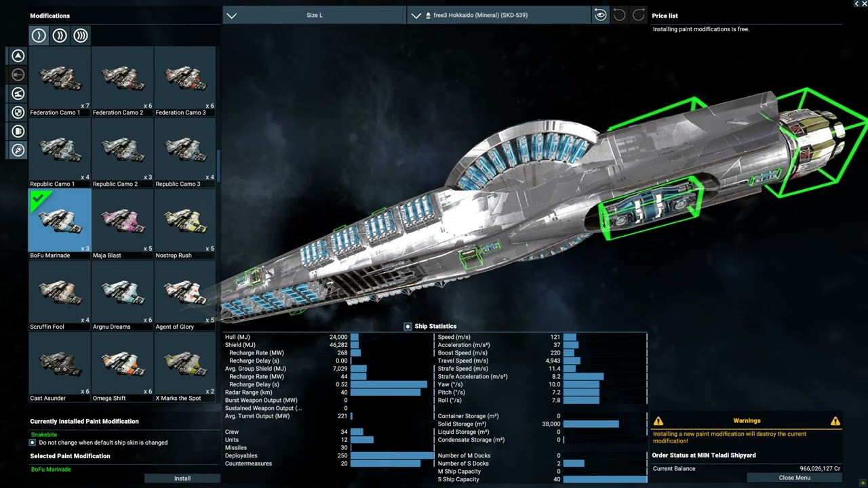Image resolution: width=868 pixels, height=488 pixels.
Task: Select the Cast Asunder paint
Action: [x=60, y=367]
